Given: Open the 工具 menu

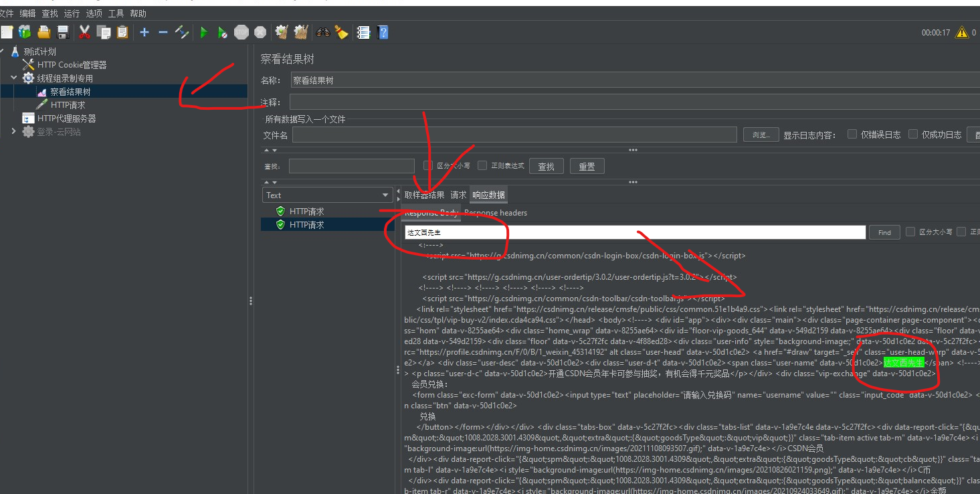Looking at the screenshot, I should tap(116, 13).
